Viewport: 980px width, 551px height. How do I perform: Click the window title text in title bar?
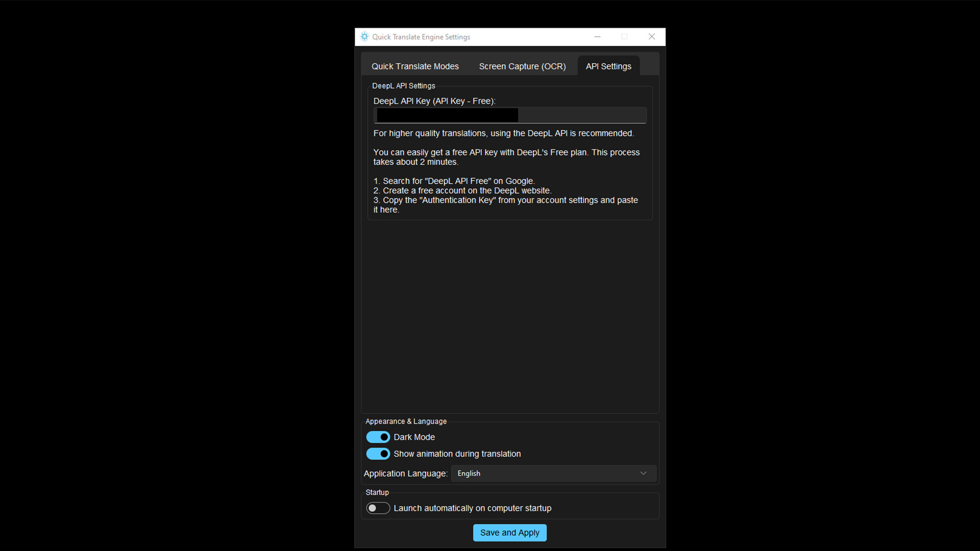(421, 37)
